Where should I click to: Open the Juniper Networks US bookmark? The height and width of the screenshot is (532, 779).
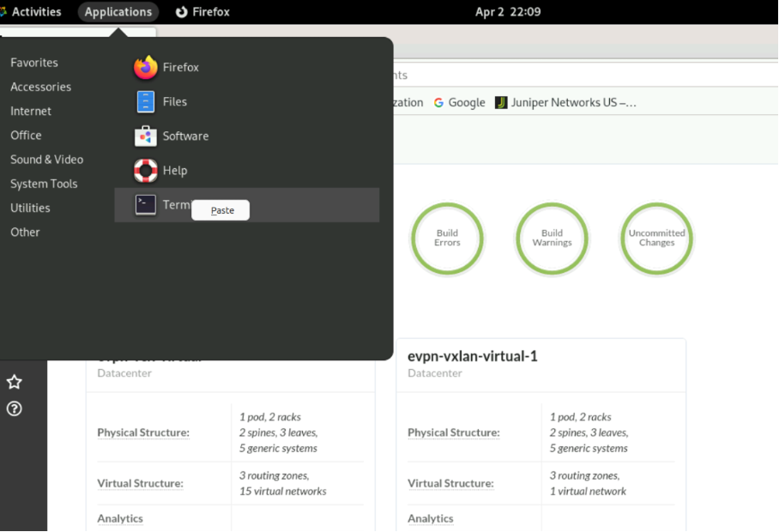(x=566, y=103)
